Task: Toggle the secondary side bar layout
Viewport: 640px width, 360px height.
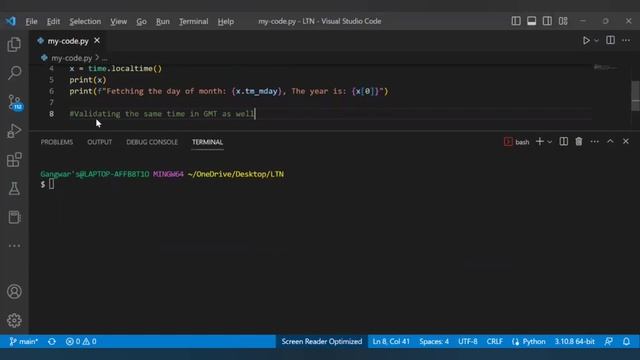Action: tap(547, 21)
